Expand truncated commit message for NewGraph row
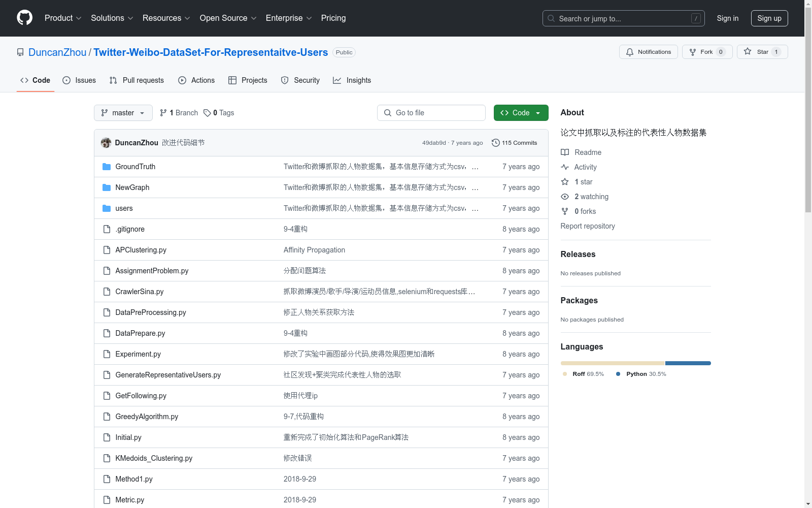 point(475,188)
